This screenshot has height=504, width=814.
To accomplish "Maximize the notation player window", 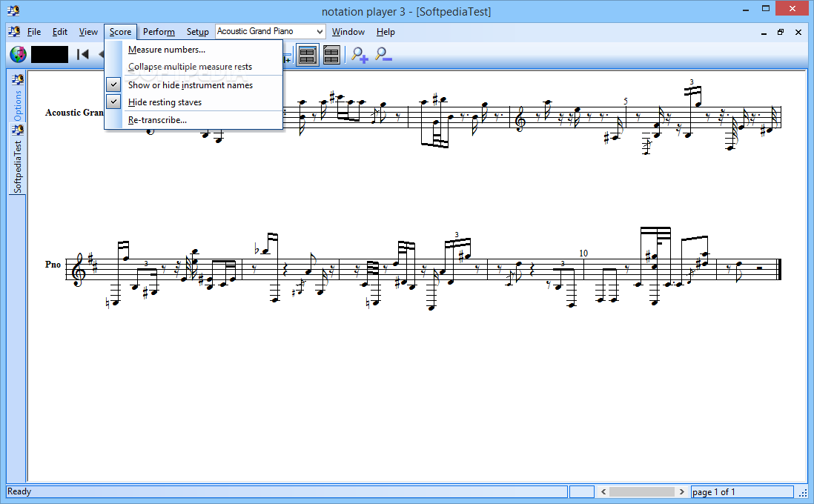I will click(766, 9).
